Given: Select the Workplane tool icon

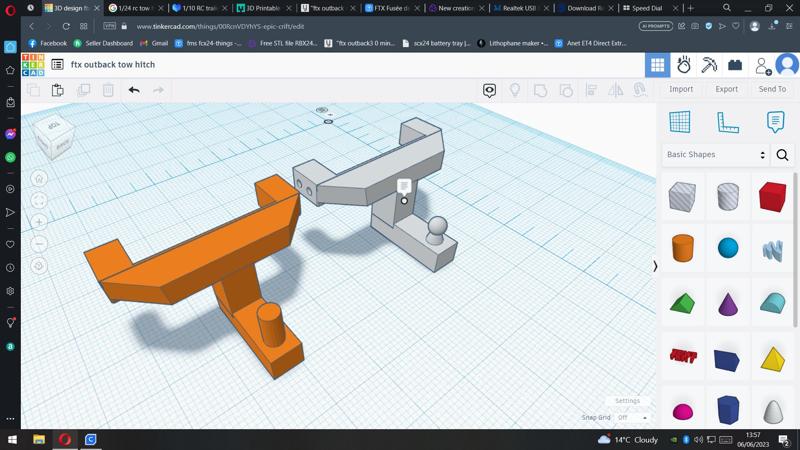Looking at the screenshot, I should click(680, 122).
